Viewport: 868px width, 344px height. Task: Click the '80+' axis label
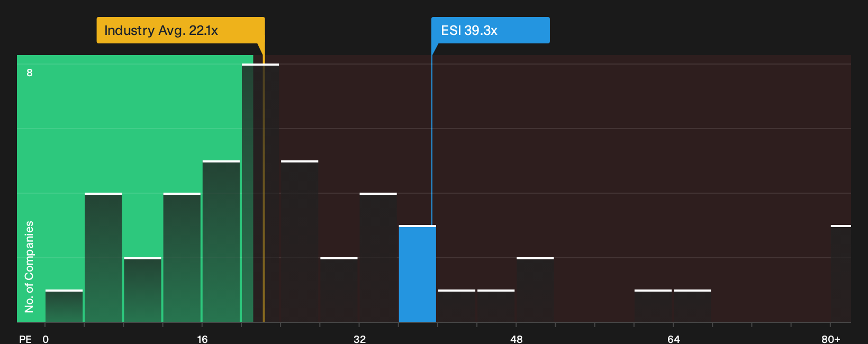pos(830,339)
